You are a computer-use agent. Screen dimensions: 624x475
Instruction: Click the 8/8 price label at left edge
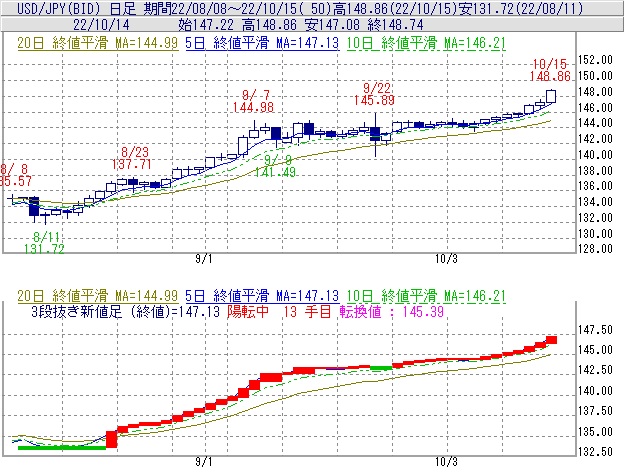[15, 175]
